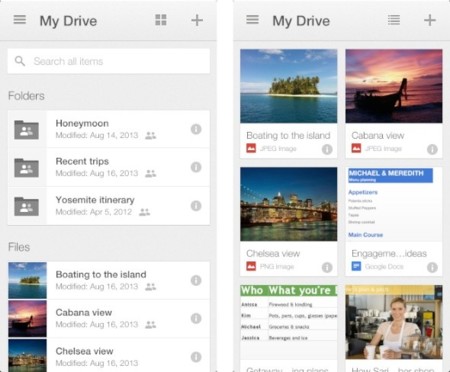The width and height of the screenshot is (450, 372).
Task: Click island thumbnail in the Files list
Action: click(27, 280)
